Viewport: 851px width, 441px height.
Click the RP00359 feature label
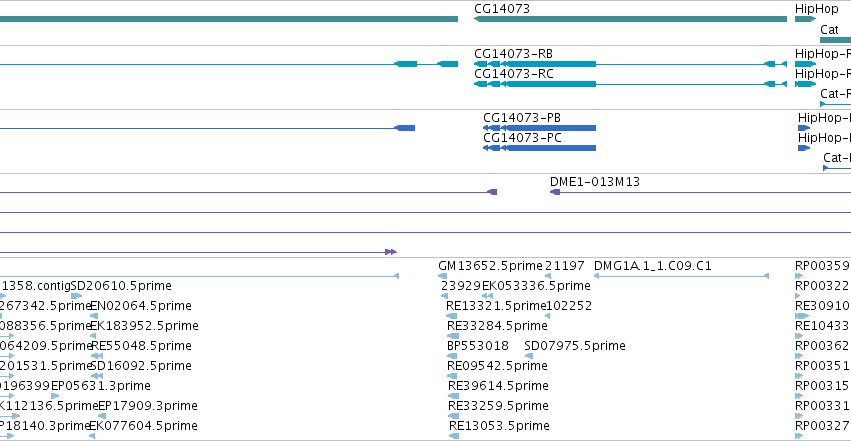point(823,266)
